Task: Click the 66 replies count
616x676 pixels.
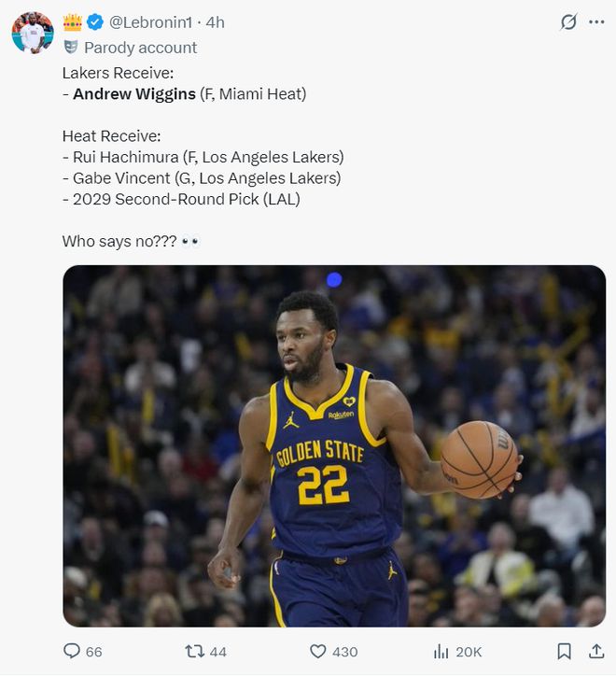Action: 94,652
